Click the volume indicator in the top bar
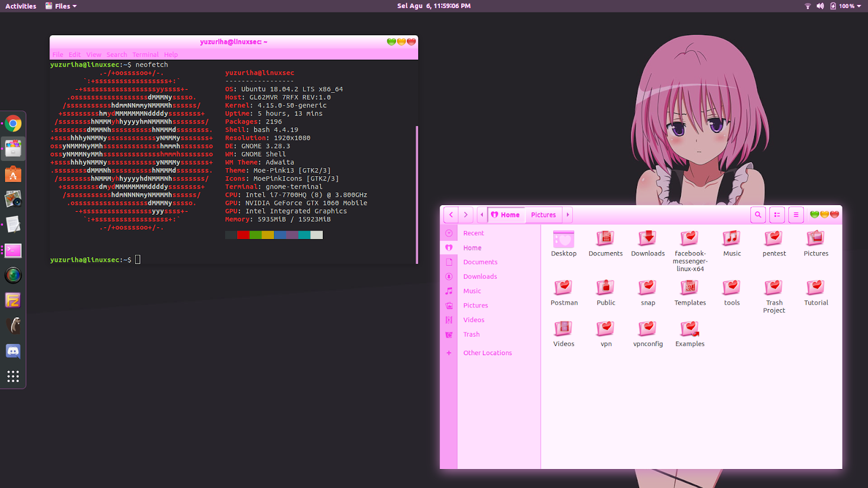 coord(819,6)
